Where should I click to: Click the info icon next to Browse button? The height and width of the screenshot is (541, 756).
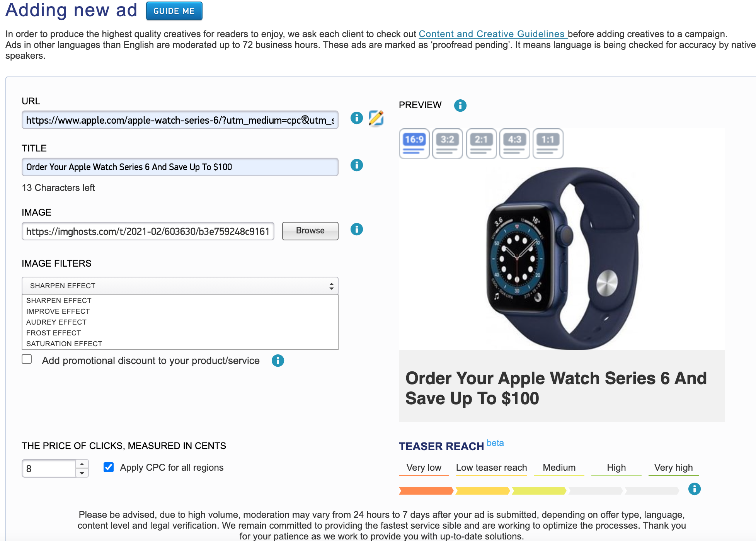(356, 230)
